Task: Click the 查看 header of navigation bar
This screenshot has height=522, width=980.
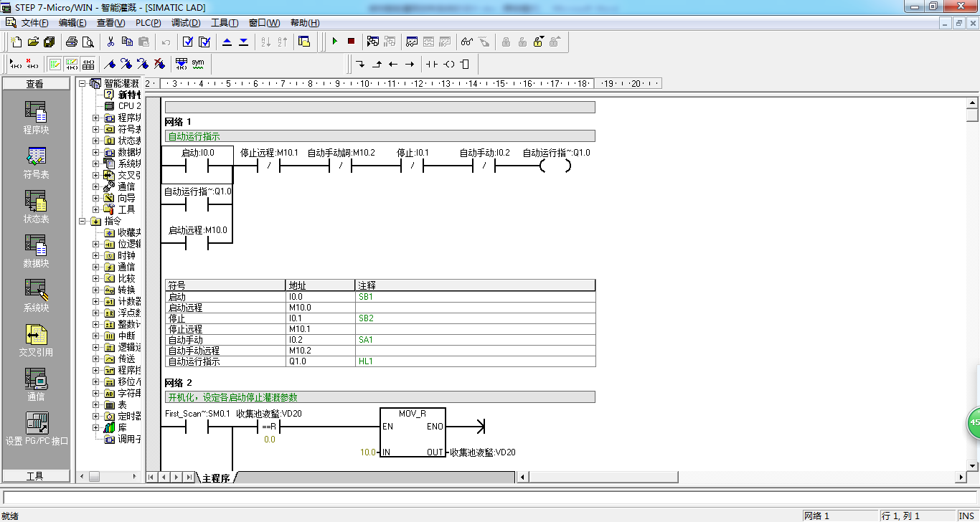Action: 35,84
